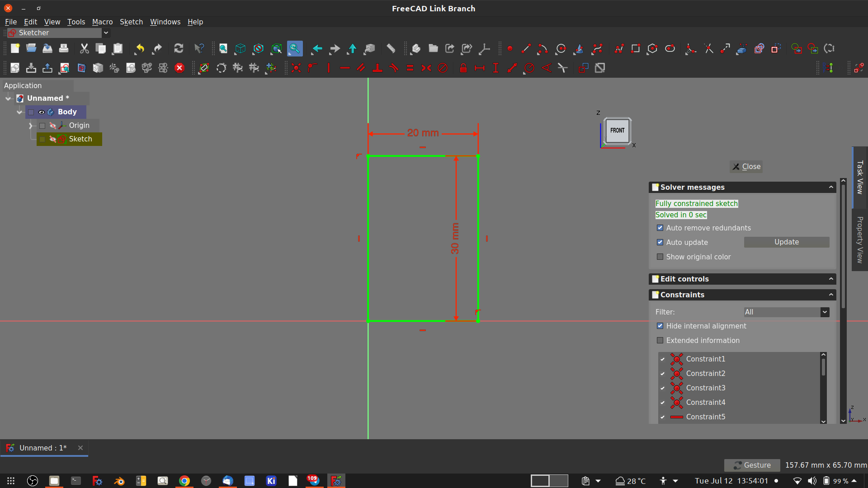Select the Create circle tool
The height and width of the screenshot is (488, 868).
[561, 48]
